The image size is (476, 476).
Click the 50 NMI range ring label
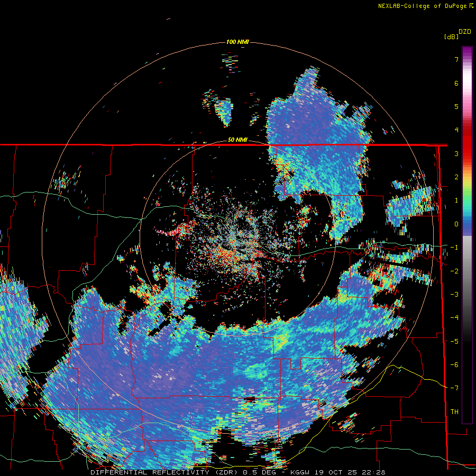click(x=237, y=140)
